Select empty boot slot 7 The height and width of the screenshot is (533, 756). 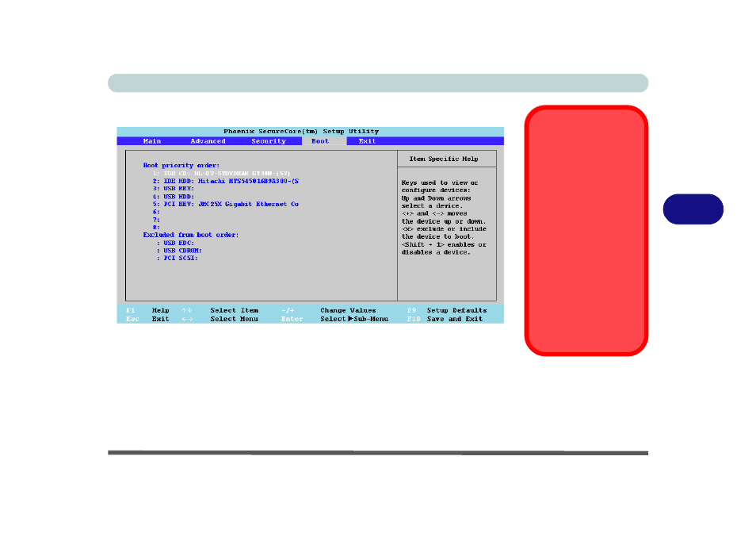point(156,220)
